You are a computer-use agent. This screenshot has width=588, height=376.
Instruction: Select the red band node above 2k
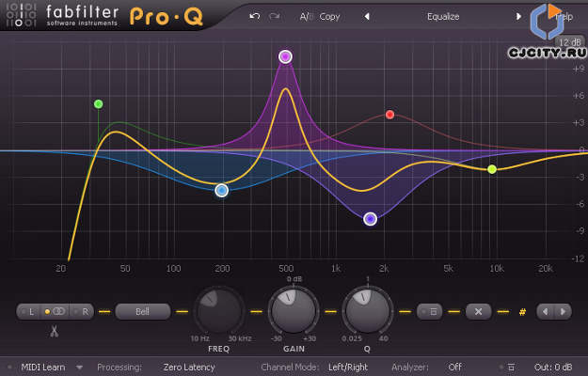[x=389, y=115]
